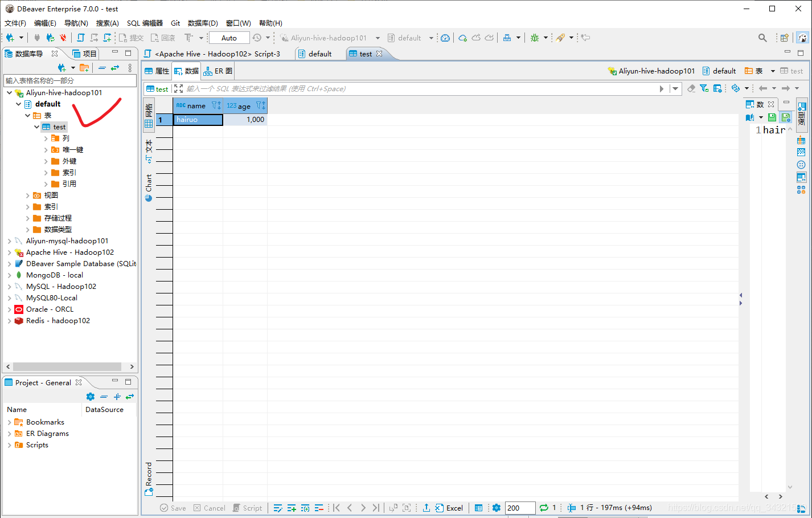Click the navigator horizontal scrollbar
This screenshot has height=518, width=812.
67,366
